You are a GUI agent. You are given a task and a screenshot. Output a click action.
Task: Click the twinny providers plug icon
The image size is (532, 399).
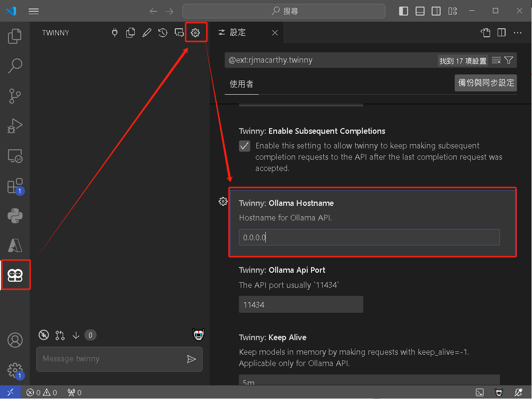[115, 33]
